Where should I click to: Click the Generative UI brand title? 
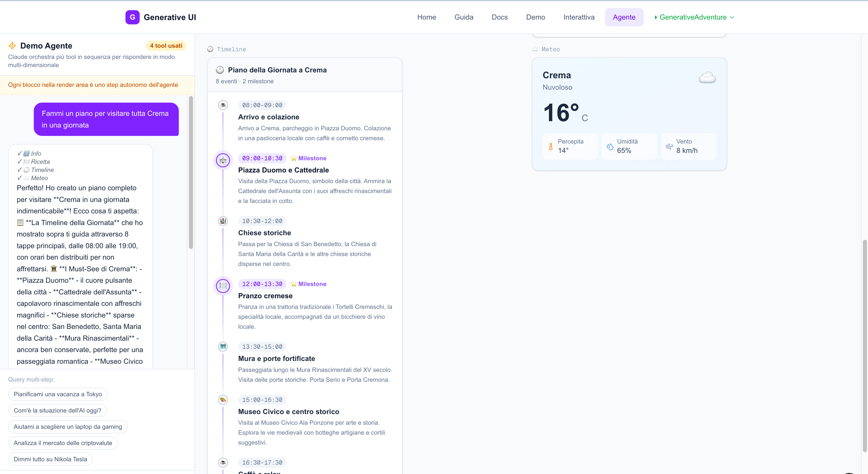coord(170,17)
